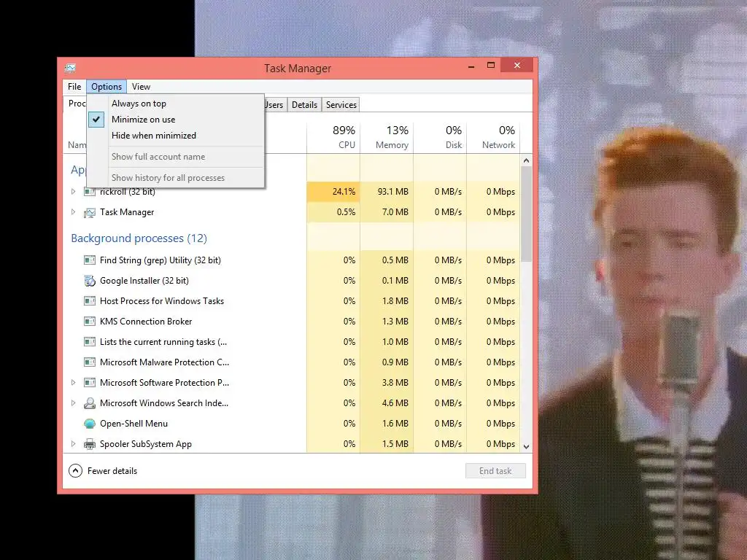Sort by the CPU column header

coord(333,137)
